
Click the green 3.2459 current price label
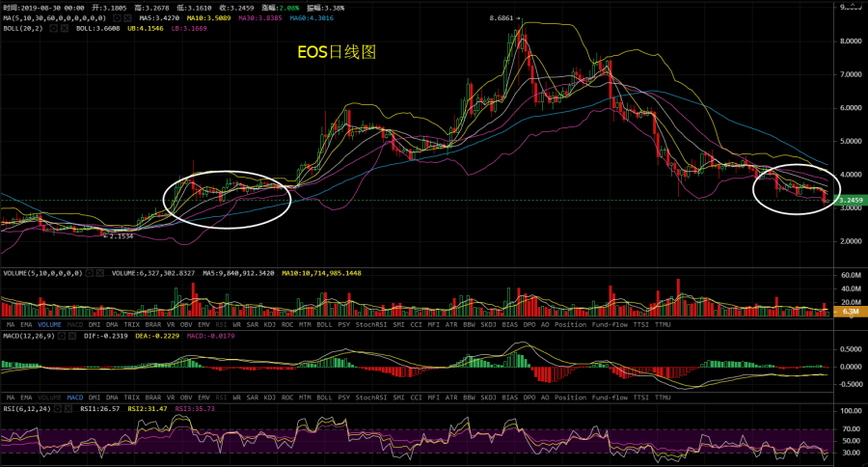pos(851,201)
